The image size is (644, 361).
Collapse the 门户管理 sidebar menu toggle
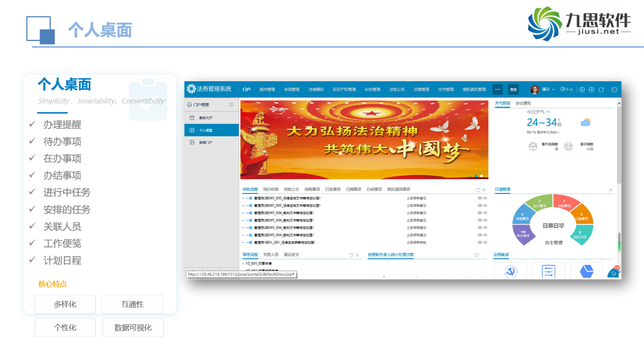pos(231,105)
